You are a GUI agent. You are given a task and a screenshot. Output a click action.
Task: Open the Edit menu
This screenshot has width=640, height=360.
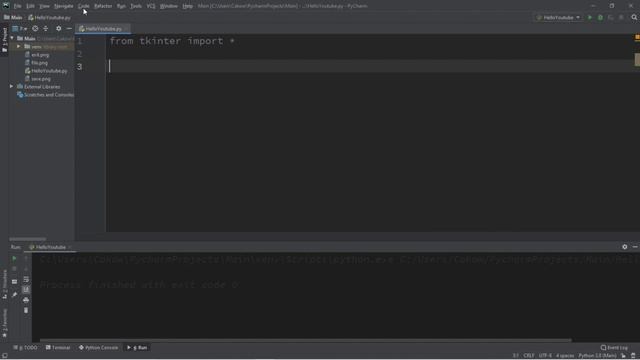click(31, 6)
